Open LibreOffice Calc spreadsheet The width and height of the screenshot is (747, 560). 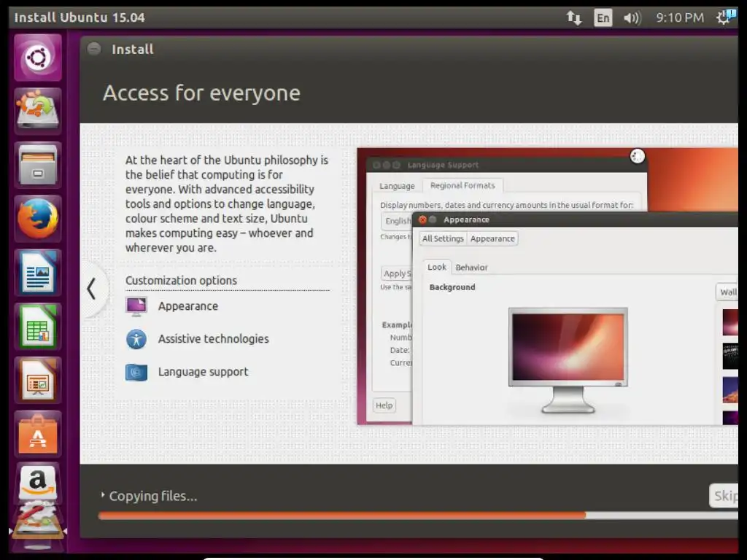tap(38, 326)
